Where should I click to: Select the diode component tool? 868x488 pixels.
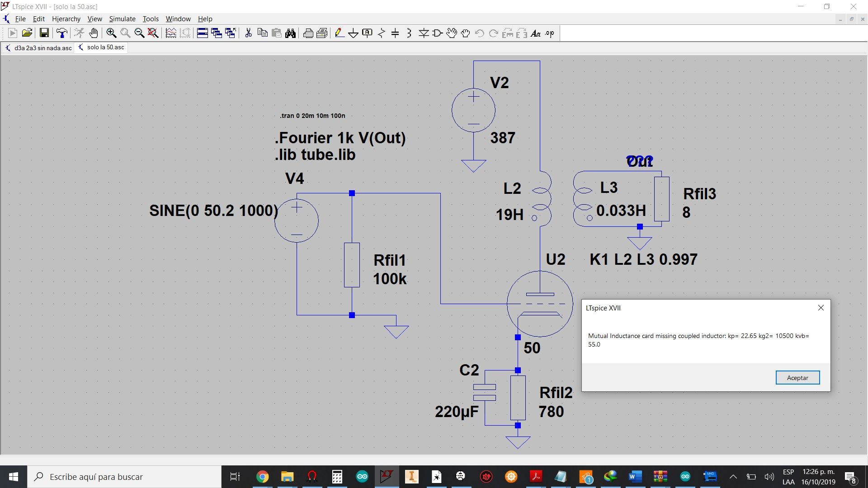(424, 33)
